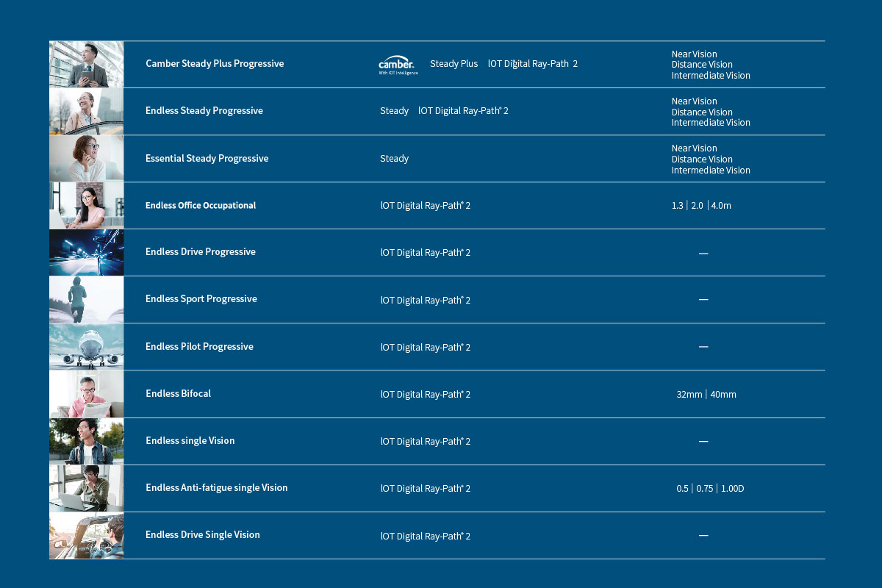Screen dimensions: 882x588
Task: Select the 'Endless single Vision' product name
Action: (x=190, y=441)
